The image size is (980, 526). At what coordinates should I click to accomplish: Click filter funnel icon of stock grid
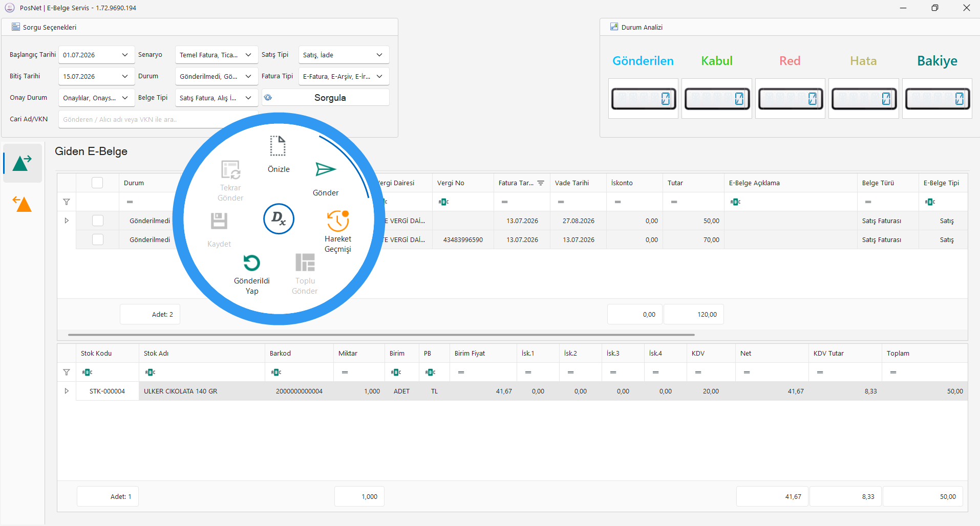click(x=67, y=372)
